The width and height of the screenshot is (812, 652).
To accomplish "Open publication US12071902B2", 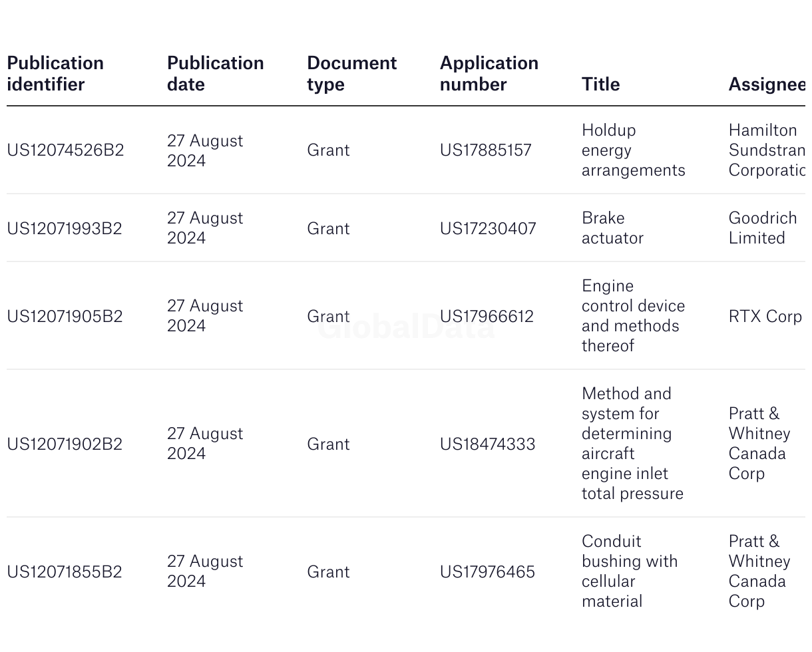I will tap(65, 444).
